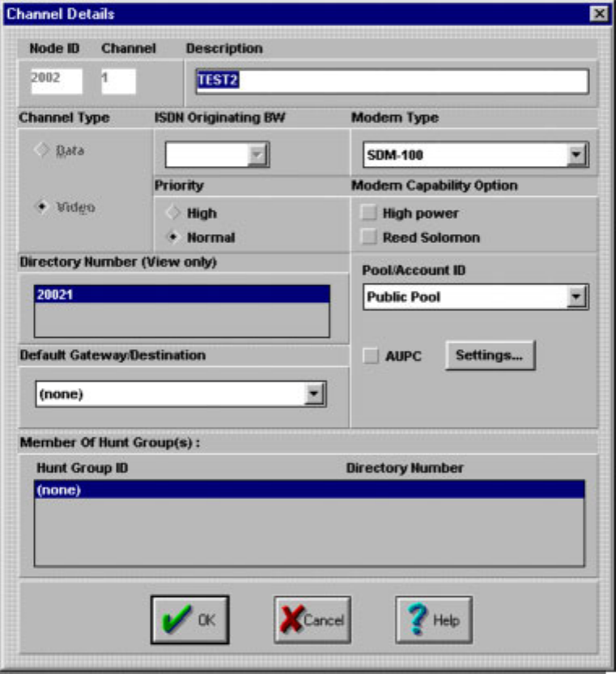Select the Data channel type
Image resolution: width=616 pixels, height=674 pixels.
[x=44, y=151]
